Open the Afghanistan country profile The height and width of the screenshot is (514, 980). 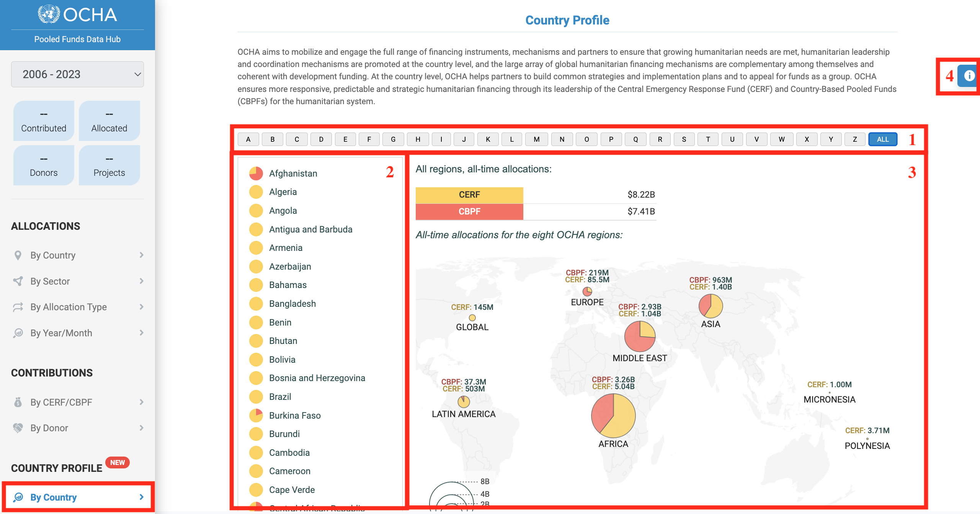293,174
